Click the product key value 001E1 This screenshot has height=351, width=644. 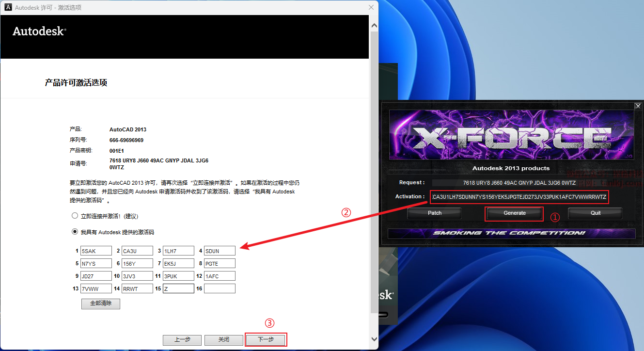[x=117, y=151]
